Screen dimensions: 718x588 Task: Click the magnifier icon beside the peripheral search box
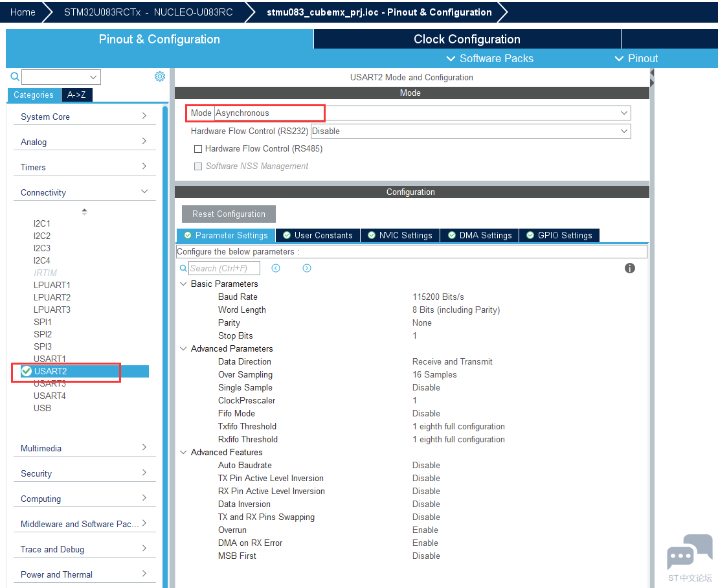click(x=15, y=76)
